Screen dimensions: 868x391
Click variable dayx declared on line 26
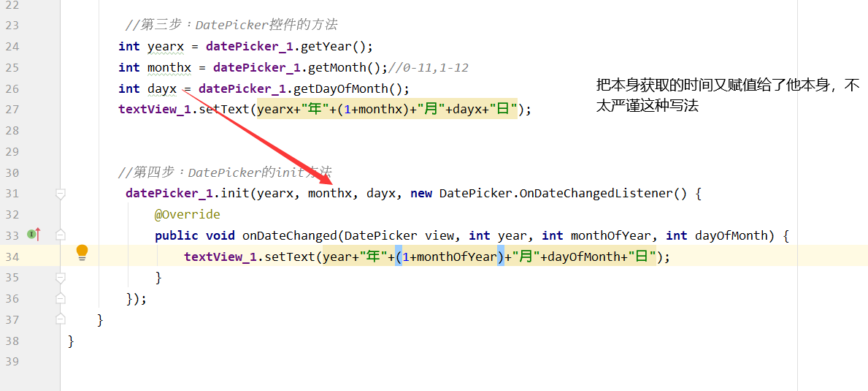pyautogui.click(x=162, y=88)
